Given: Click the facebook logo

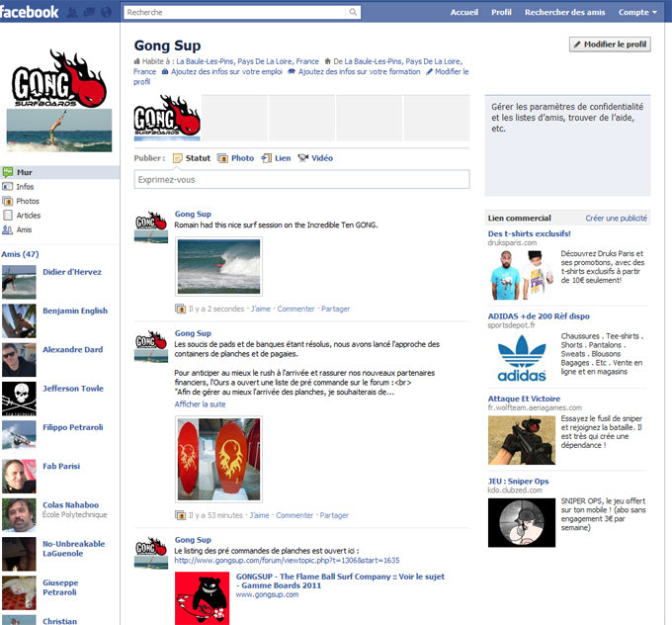Looking at the screenshot, I should pos(29,12).
